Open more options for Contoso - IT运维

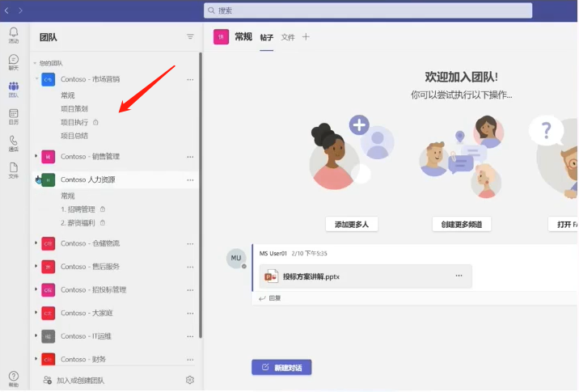190,336
